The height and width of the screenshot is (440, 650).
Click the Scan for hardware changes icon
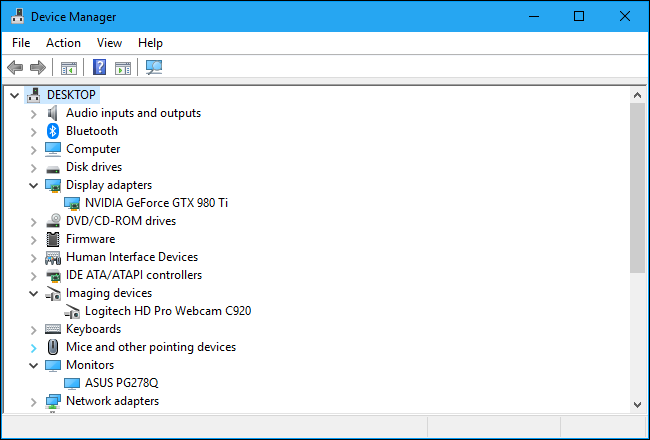[x=154, y=68]
